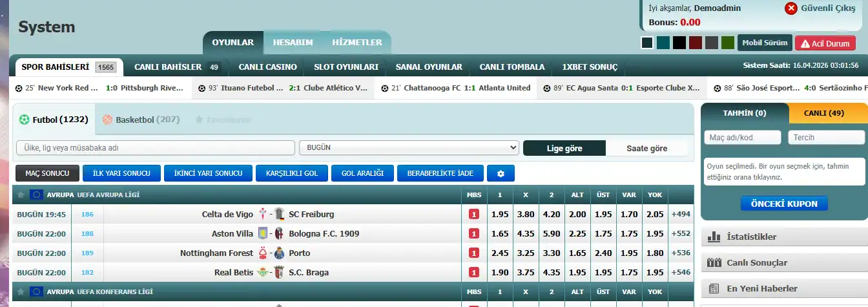
Task: Open the BUGÜN date dropdown
Action: pos(409,147)
